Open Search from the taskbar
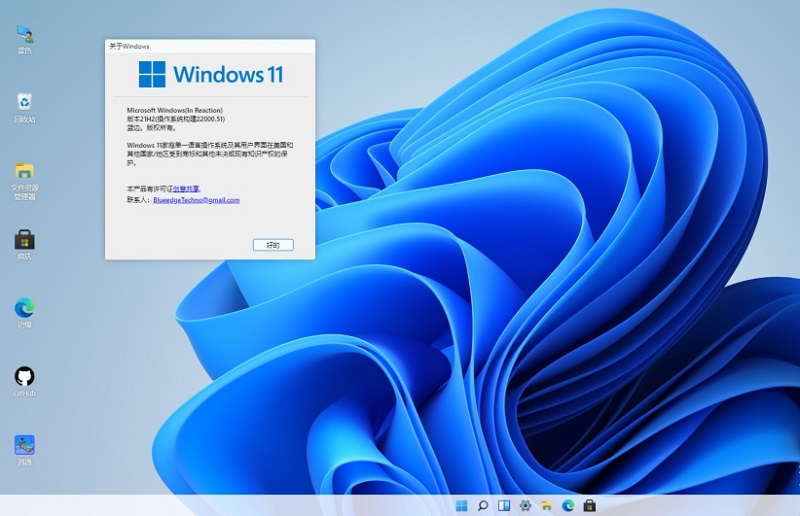The width and height of the screenshot is (800, 516). (483, 505)
